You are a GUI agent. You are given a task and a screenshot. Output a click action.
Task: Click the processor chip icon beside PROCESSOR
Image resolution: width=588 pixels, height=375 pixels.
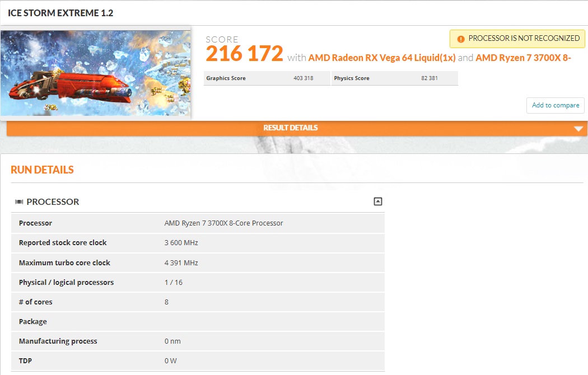tap(19, 202)
